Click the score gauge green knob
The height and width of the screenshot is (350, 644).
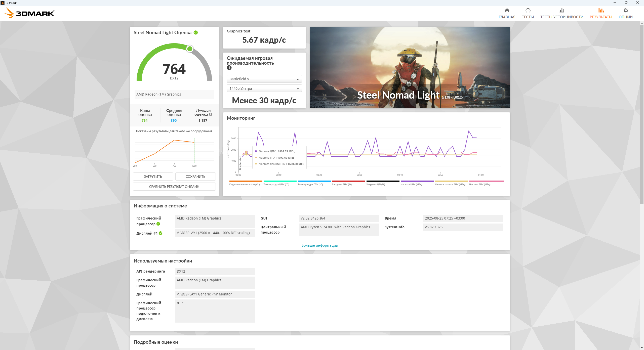click(190, 49)
